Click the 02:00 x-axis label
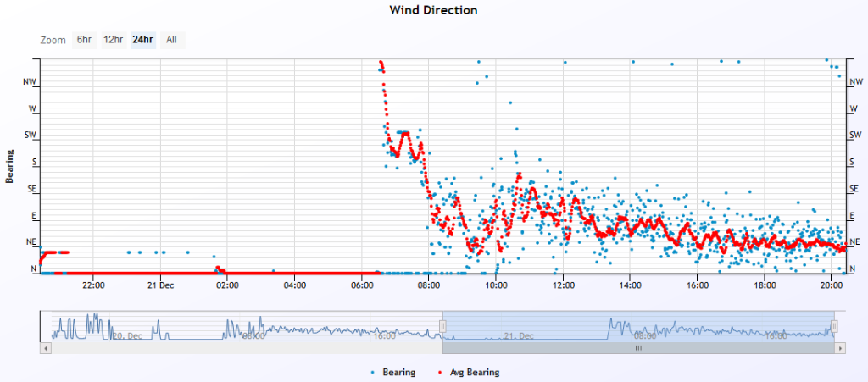 [x=227, y=285]
